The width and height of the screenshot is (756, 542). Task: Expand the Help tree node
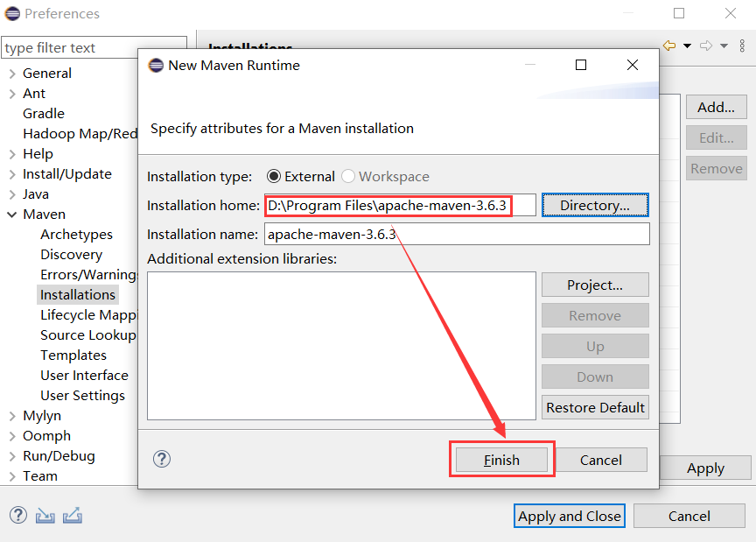[12, 154]
